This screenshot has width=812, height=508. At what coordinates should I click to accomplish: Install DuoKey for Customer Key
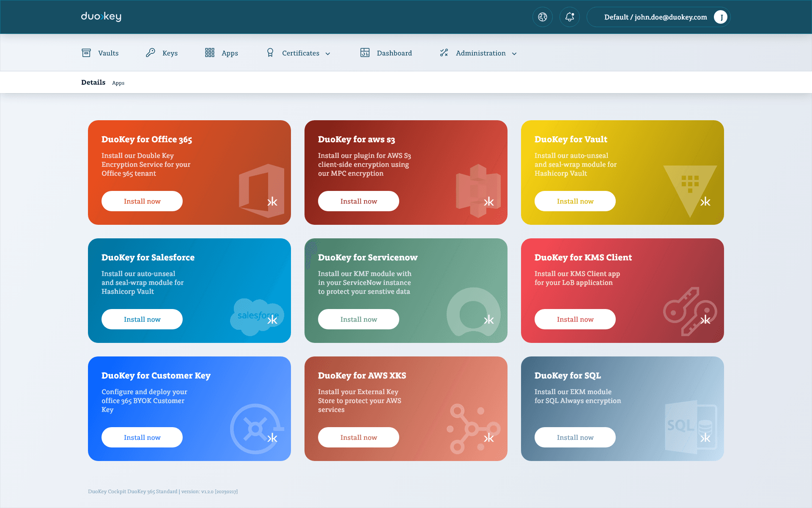point(142,437)
